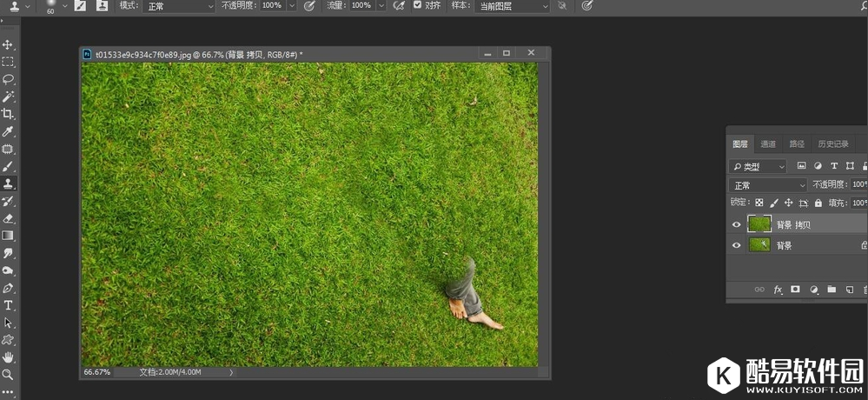Click the 66.67% zoom field in status bar

97,372
